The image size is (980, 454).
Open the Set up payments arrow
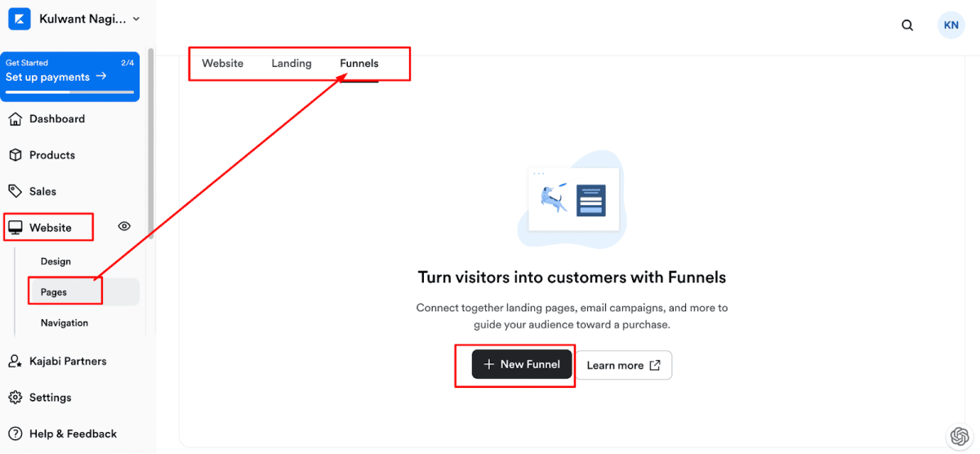101,77
